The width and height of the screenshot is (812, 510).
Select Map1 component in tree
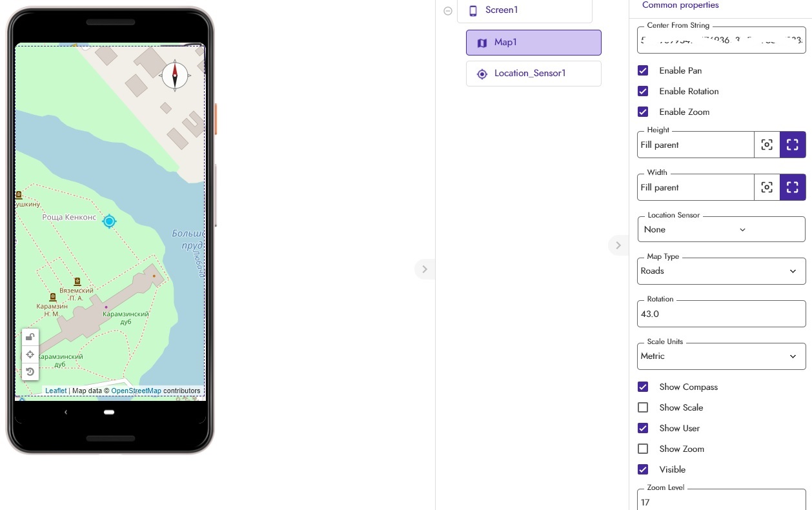[533, 43]
